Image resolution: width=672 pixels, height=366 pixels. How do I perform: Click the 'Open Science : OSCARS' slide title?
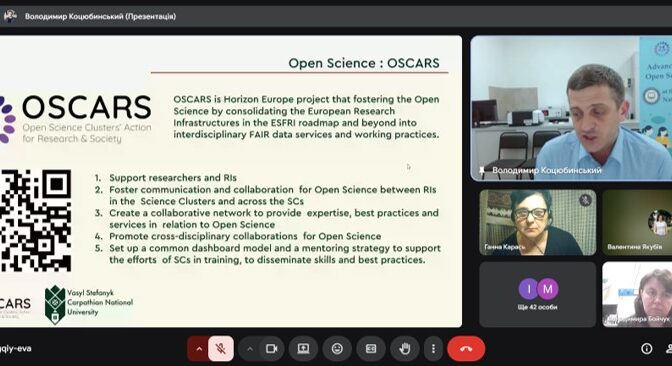(364, 63)
